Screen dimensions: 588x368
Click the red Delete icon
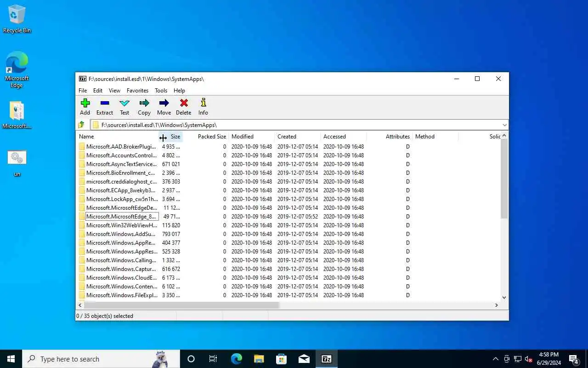pos(184,107)
